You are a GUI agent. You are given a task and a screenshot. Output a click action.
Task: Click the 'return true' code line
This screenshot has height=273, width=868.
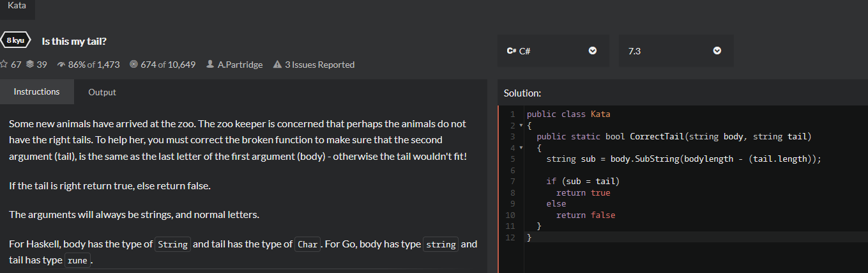click(x=583, y=192)
